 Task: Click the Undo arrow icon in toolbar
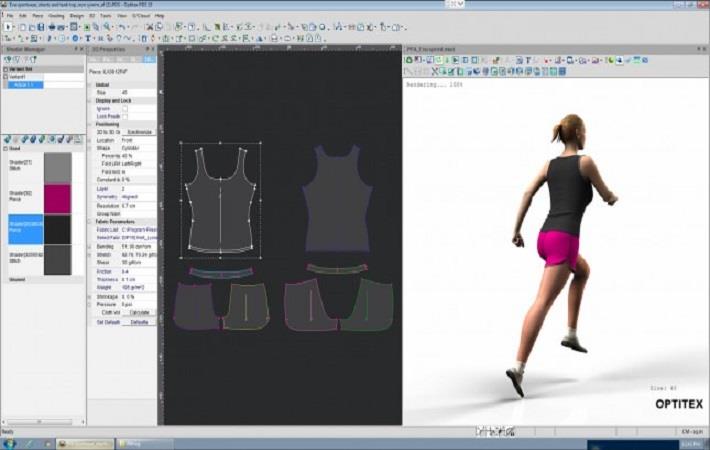(x=122, y=27)
